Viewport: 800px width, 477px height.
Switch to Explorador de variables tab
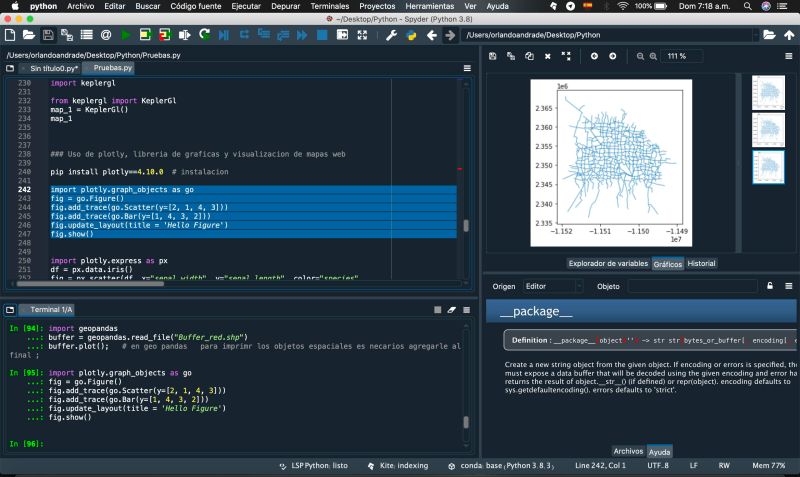608,263
